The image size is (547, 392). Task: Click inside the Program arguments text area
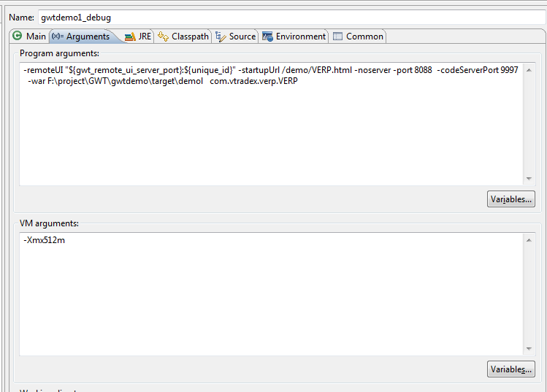271,124
